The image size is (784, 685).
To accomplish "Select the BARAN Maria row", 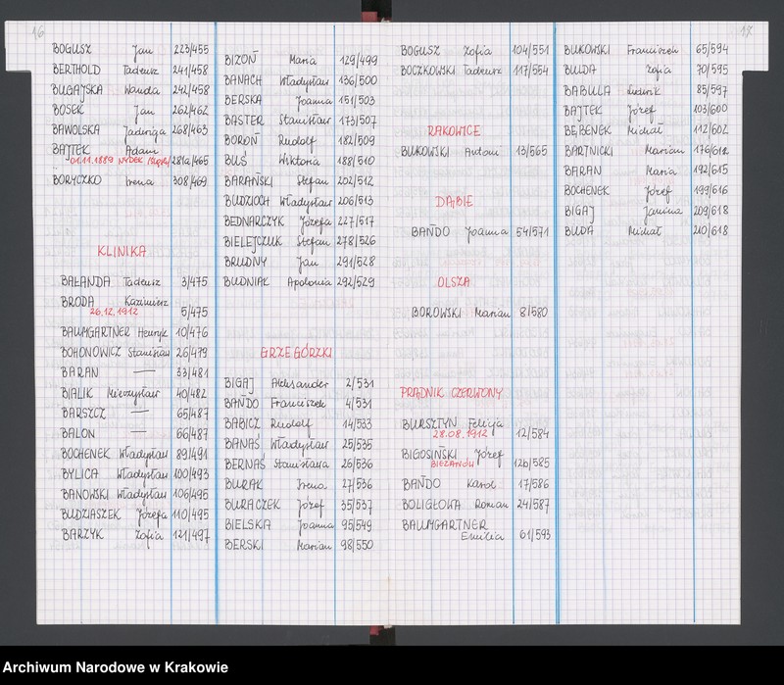I will [x=646, y=171].
